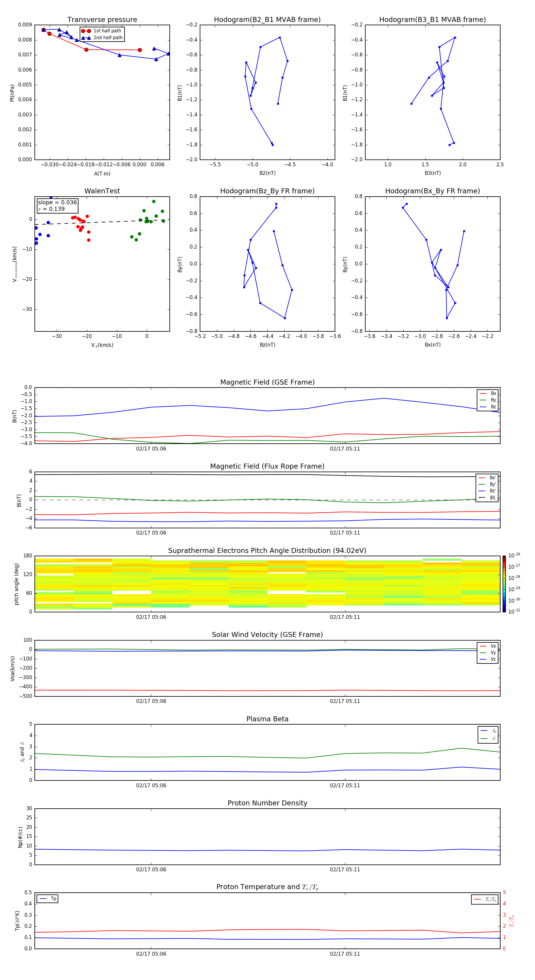
Task: Click the "Vz" legend entry
Action: (488, 659)
